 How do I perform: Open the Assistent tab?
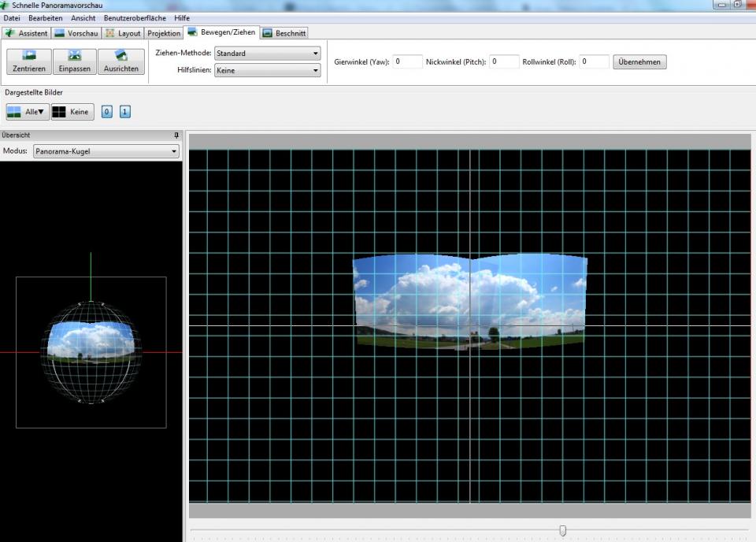27,33
